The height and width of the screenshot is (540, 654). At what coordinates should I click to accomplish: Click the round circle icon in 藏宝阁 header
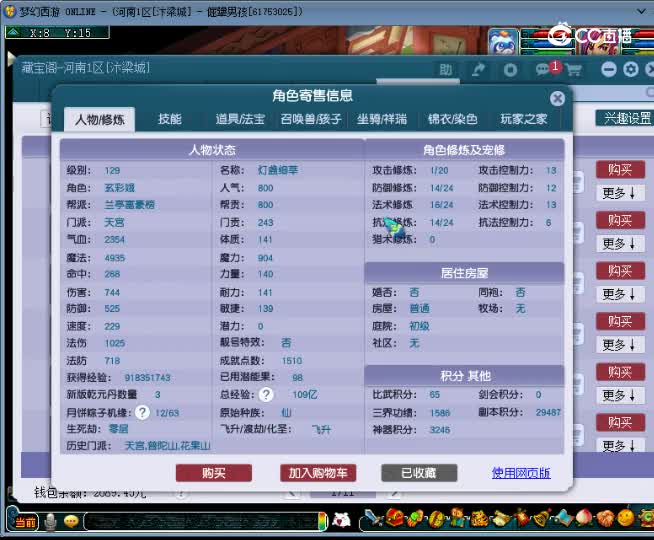pos(510,70)
